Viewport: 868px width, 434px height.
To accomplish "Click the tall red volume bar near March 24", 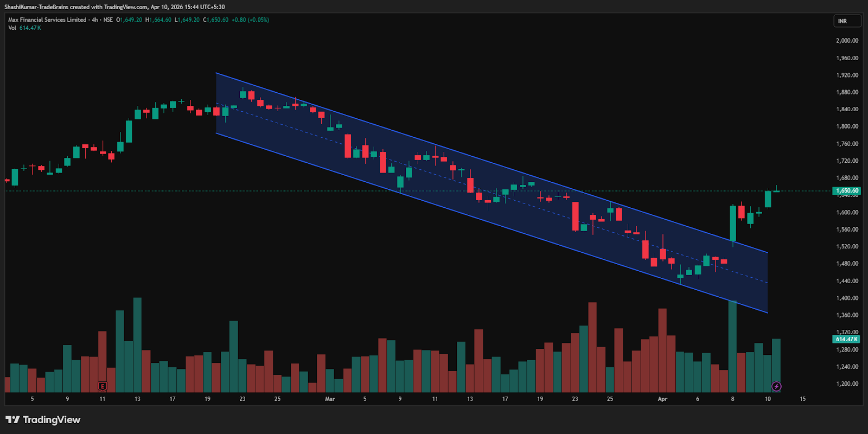I will pos(592,347).
